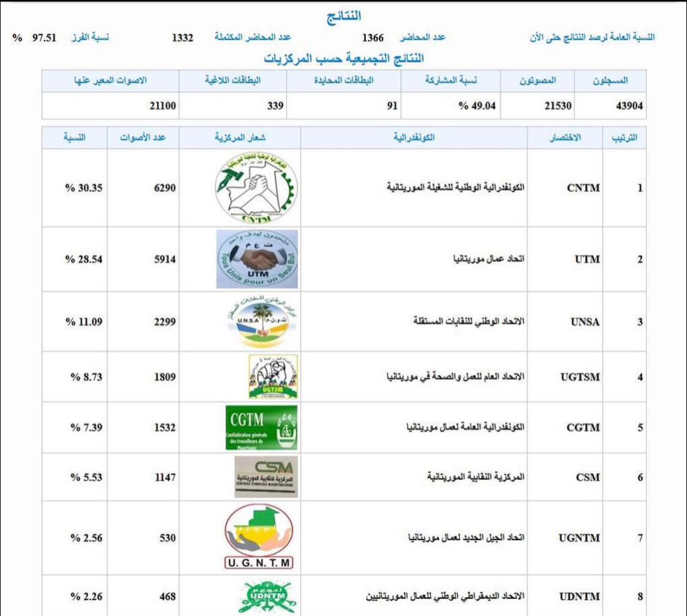Click the 43904 registered voters value

pyautogui.click(x=630, y=106)
